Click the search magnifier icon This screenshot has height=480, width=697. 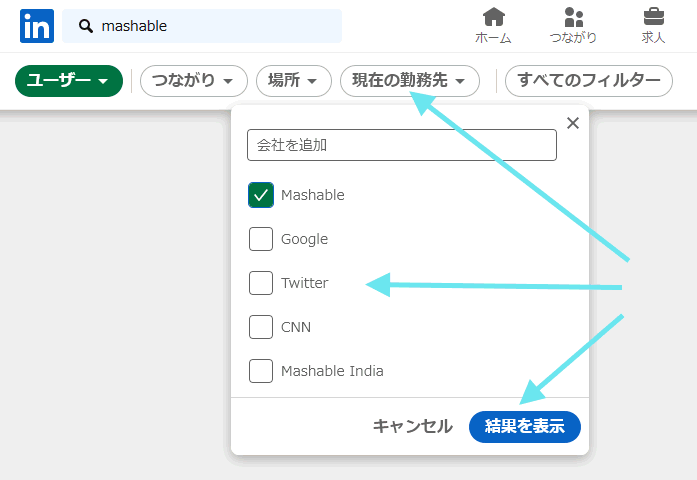click(86, 26)
